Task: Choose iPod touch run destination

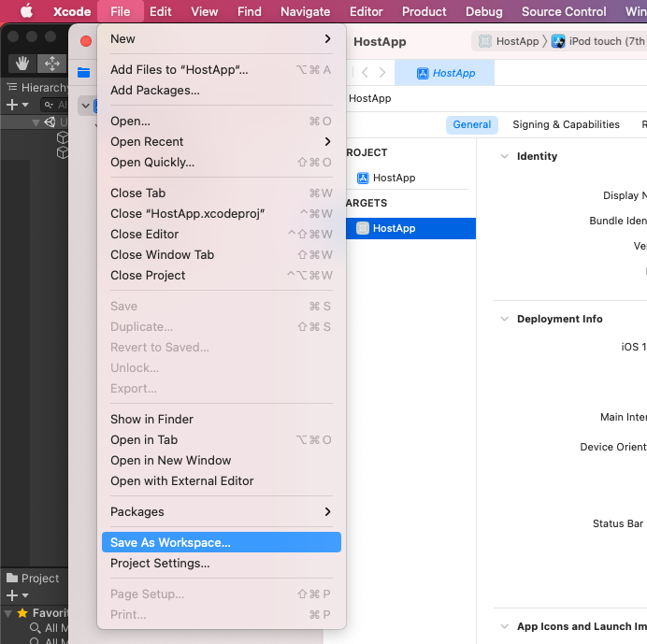Action: click(598, 41)
